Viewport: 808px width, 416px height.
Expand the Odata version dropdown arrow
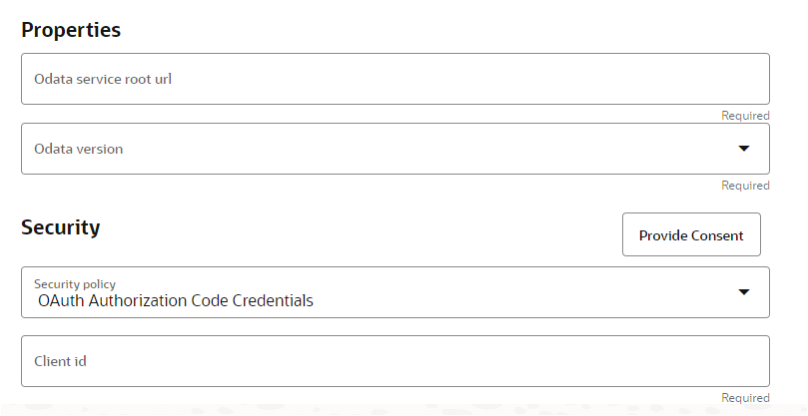point(743,149)
